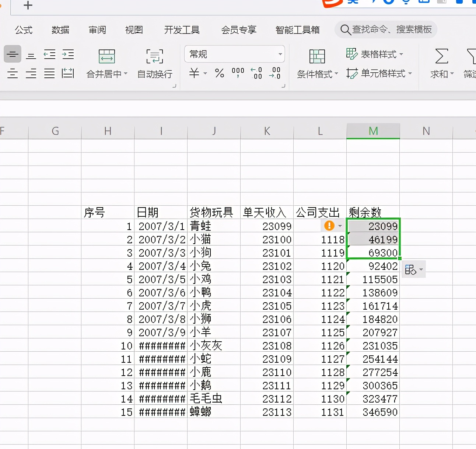This screenshot has height=449, width=476.
Task: Click the 求和 button label
Action: tap(439, 74)
